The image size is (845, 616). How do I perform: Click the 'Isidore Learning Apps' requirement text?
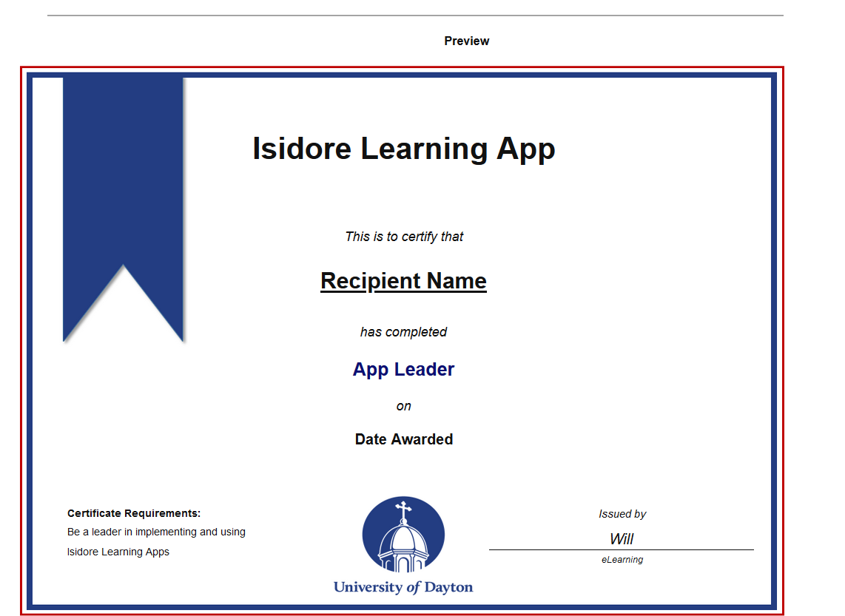pos(118,552)
